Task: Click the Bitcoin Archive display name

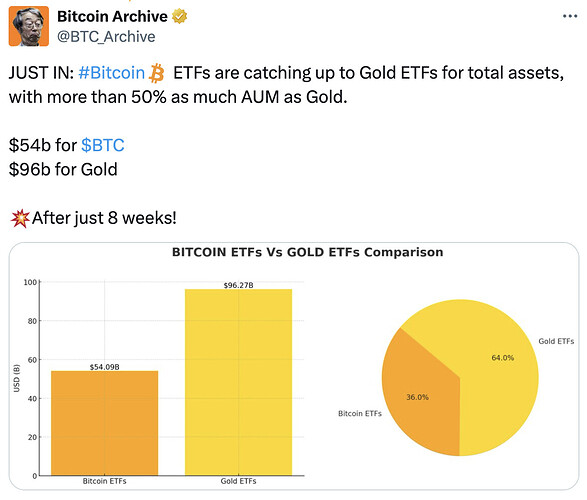Action: tap(112, 16)
